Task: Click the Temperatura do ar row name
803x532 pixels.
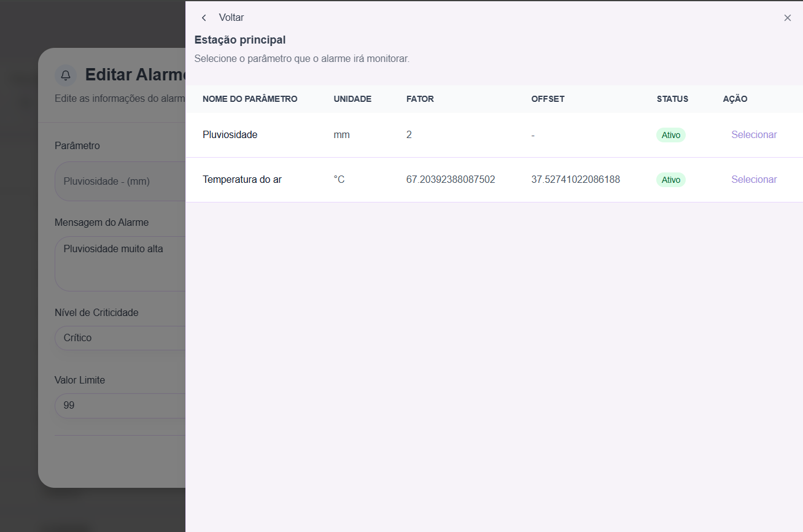Action: coord(242,180)
